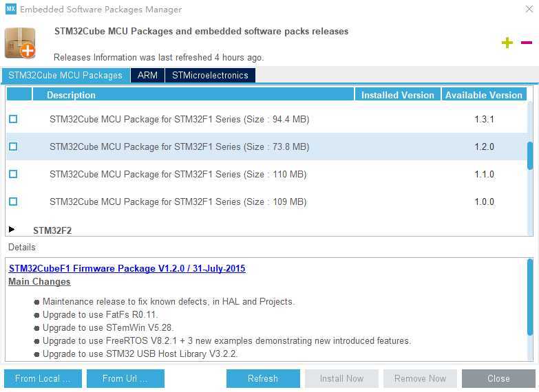Image resolution: width=539 pixels, height=392 pixels.
Task: Click available version 1.3.1 cell
Action: point(485,119)
